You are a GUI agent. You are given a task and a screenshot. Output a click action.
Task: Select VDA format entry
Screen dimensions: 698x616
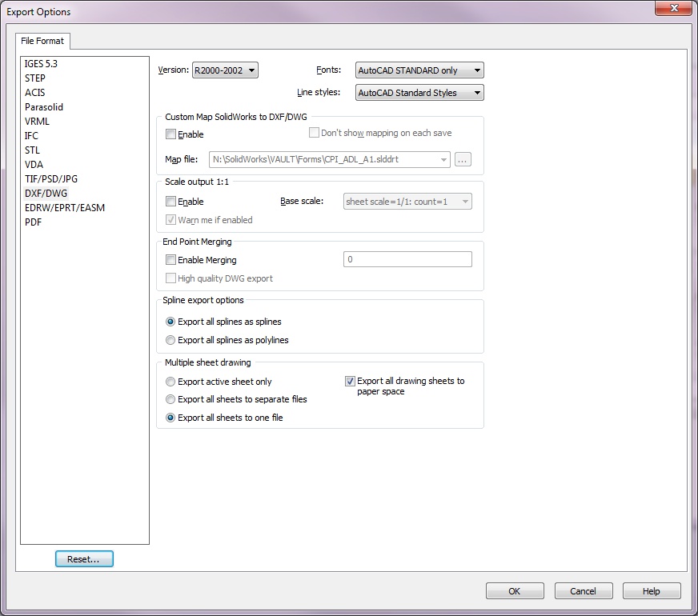coord(34,165)
